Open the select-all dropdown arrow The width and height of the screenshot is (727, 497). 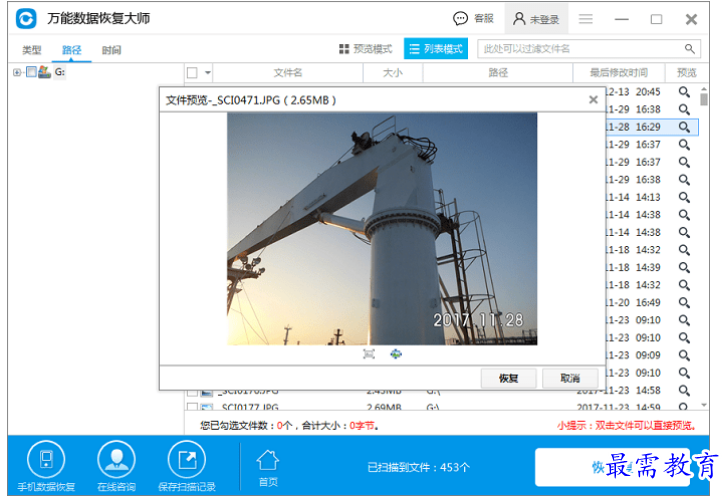(x=207, y=73)
